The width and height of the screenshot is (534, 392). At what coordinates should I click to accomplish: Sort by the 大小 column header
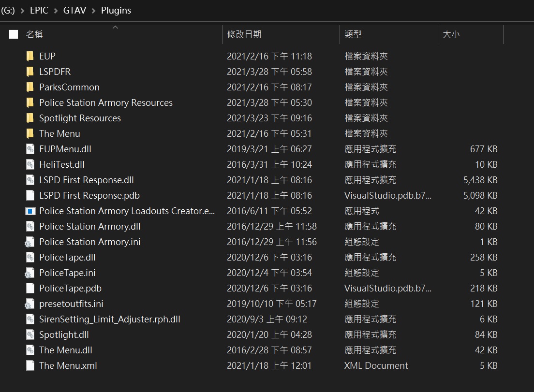point(451,34)
